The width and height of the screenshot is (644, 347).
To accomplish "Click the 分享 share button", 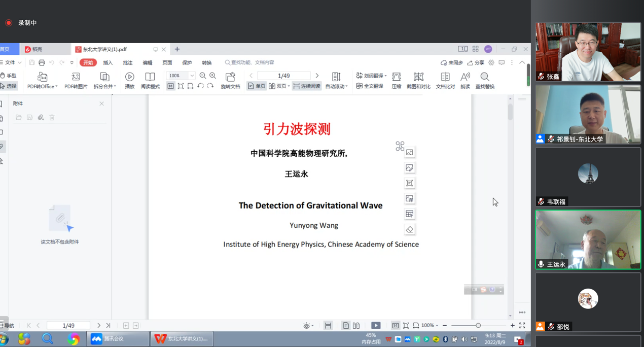I will [x=476, y=63].
